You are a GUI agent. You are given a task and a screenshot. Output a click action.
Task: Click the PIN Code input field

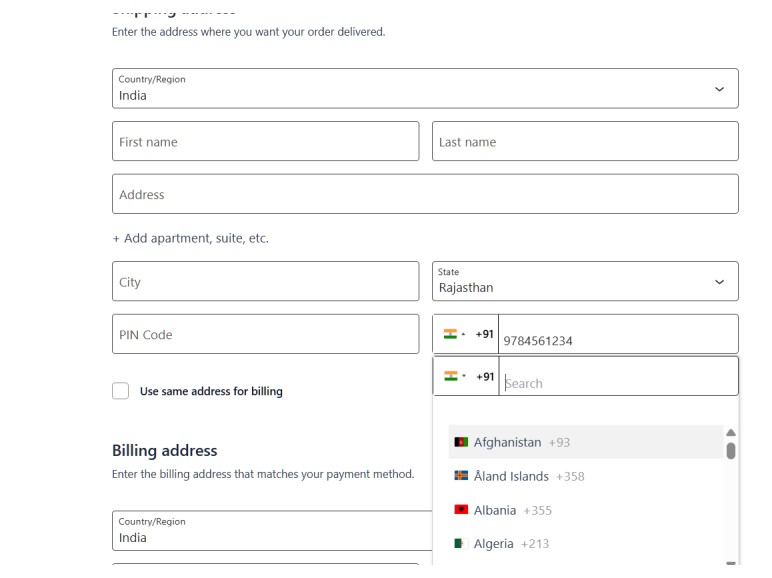(265, 335)
